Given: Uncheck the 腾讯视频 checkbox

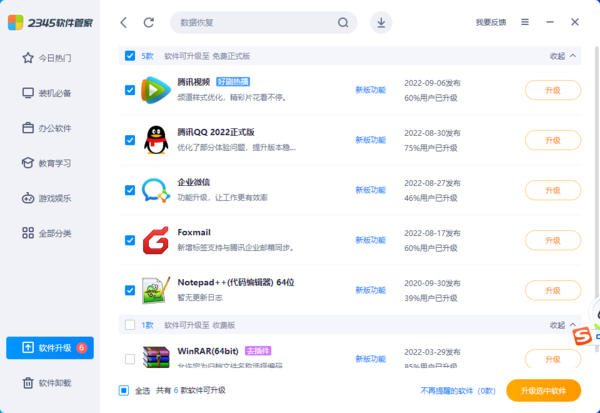Looking at the screenshot, I should 130,90.
